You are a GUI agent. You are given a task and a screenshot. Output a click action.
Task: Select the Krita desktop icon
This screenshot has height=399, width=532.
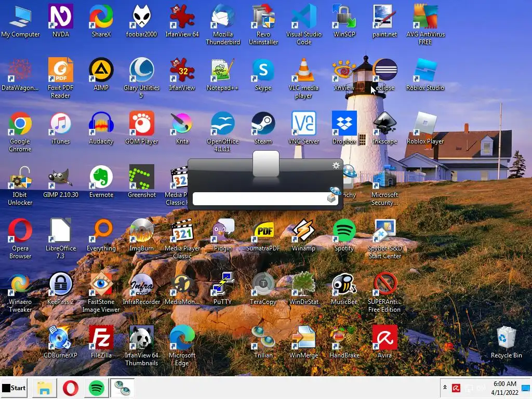pos(182,128)
